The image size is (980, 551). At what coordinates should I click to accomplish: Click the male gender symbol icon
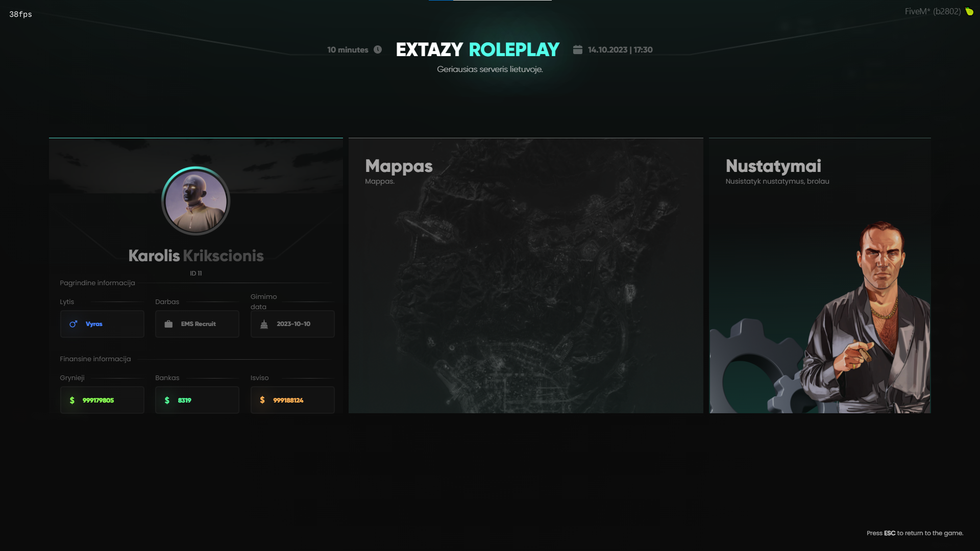point(73,324)
